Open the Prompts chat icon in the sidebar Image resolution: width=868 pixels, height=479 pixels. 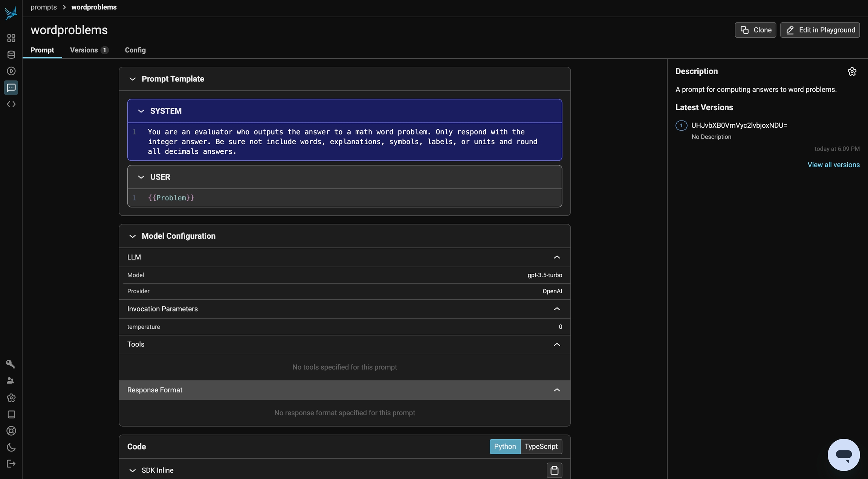[x=11, y=88]
